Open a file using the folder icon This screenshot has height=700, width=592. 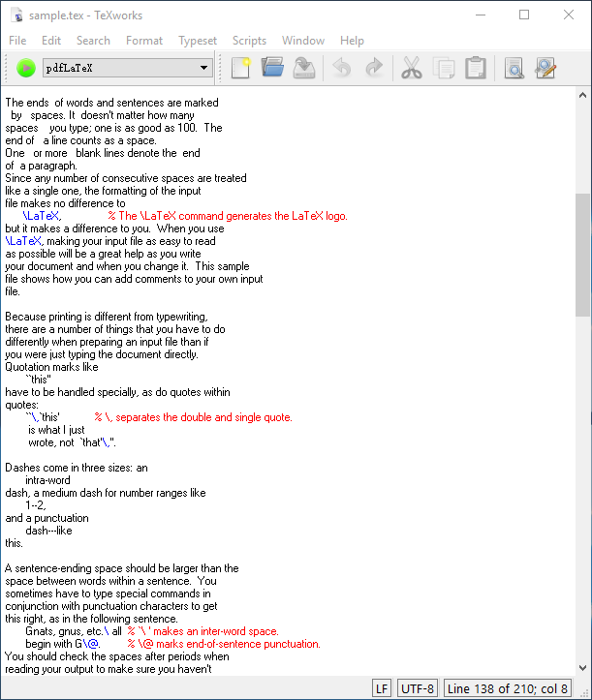tap(272, 69)
